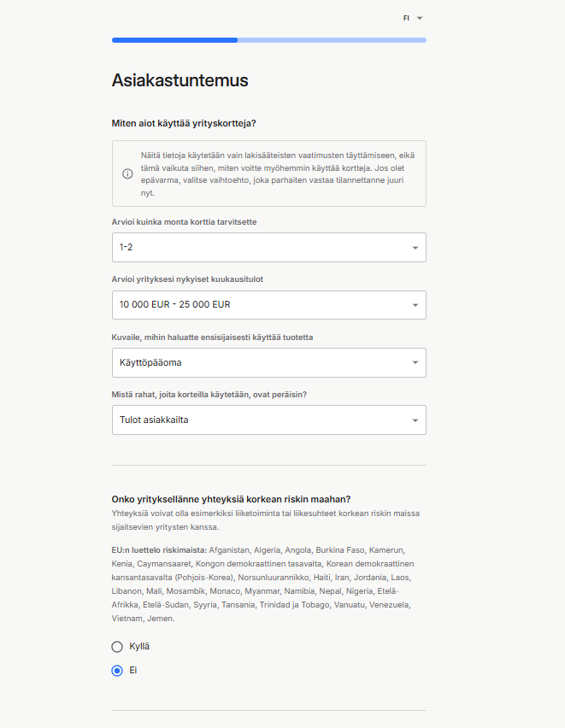Click the EU:n luettelo riskimaista paragraph
The image size is (565, 728).
pos(265,584)
